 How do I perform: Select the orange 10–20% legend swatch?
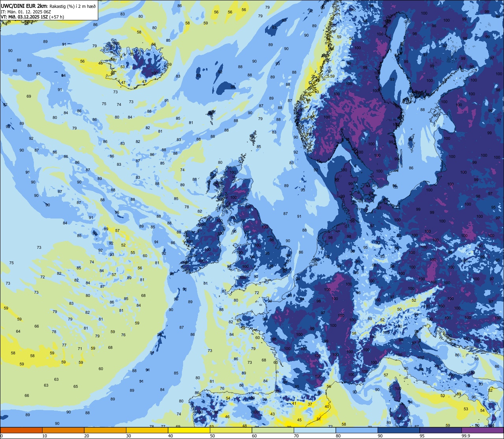click(63, 430)
